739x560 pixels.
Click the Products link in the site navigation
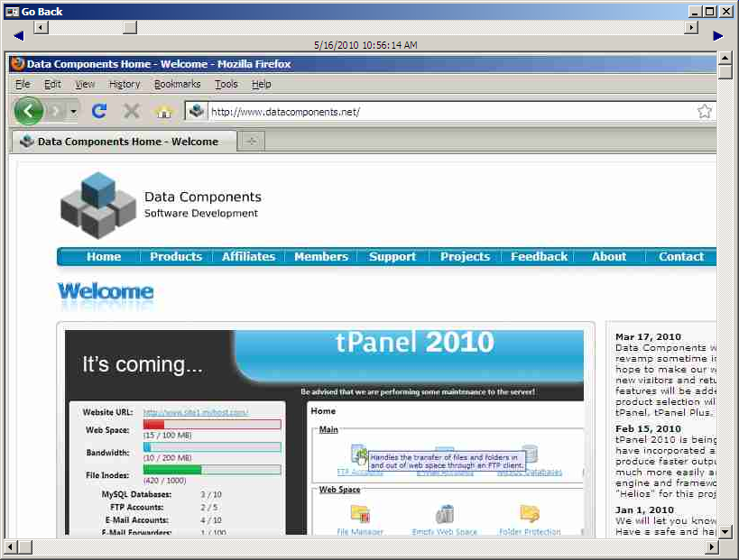pos(176,256)
